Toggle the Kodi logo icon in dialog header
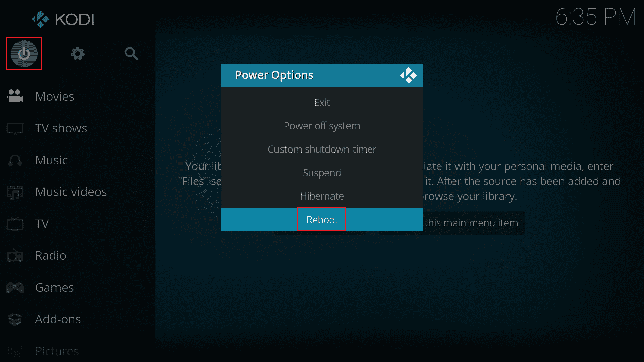 pos(408,75)
